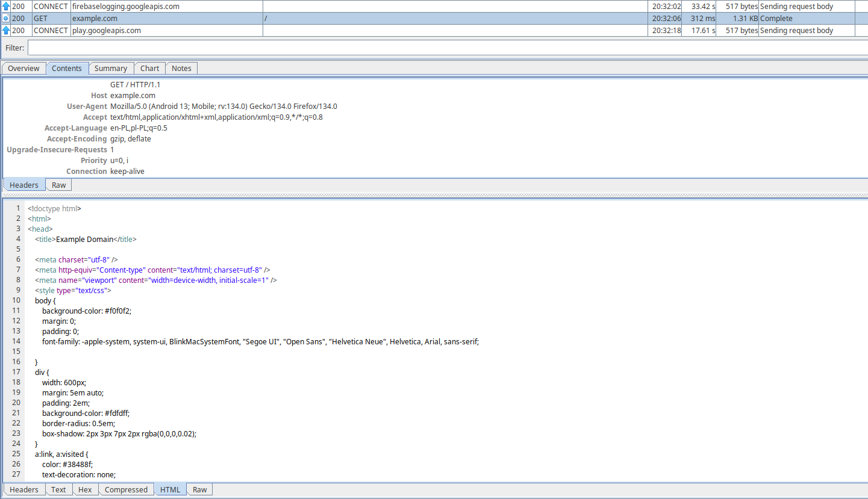Click line number 15 in gutter
Image resolution: width=868 pixels, height=499 pixels.
point(16,352)
